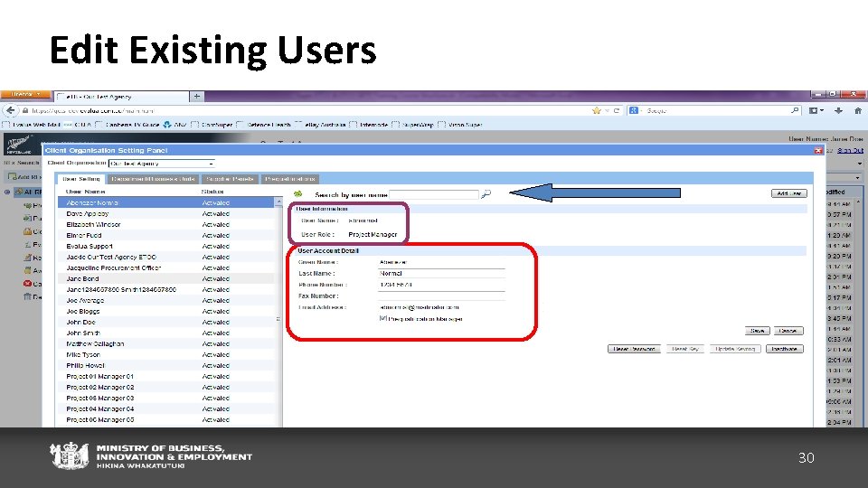This screenshot has width=868, height=488.
Task: Click the Fax Number input field
Action: [441, 296]
